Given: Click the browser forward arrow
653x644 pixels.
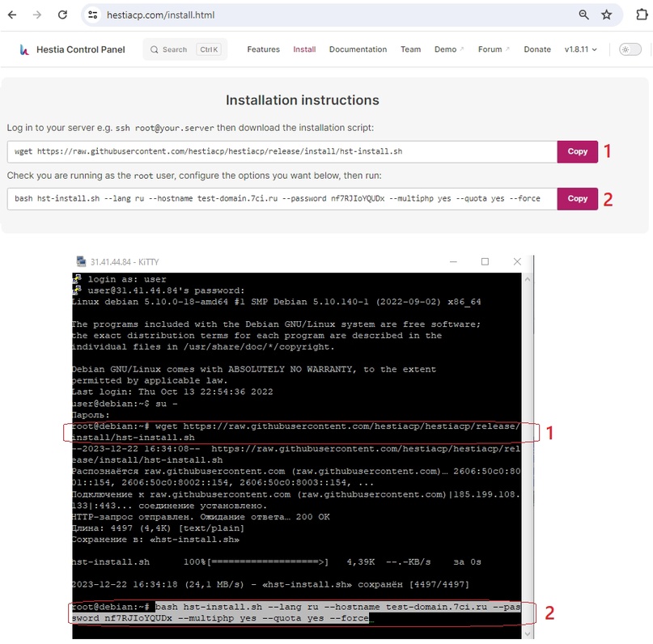Looking at the screenshot, I should (38, 15).
